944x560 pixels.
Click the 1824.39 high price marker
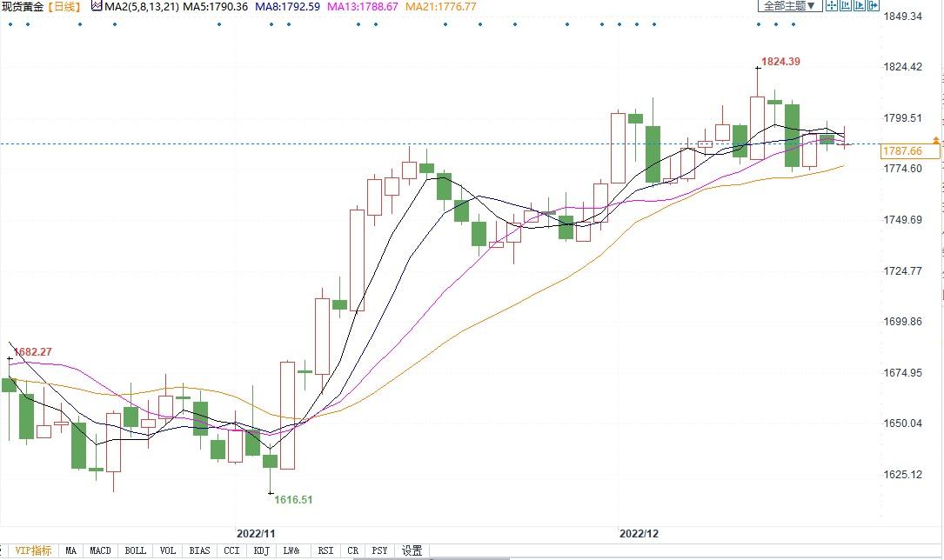click(780, 62)
